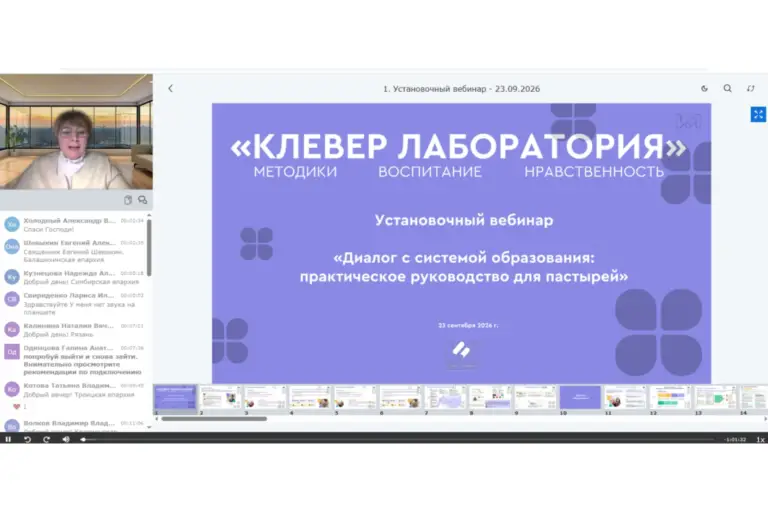Click avatar of Калинина Наталия
This screenshot has height=512, width=768.
(12, 329)
